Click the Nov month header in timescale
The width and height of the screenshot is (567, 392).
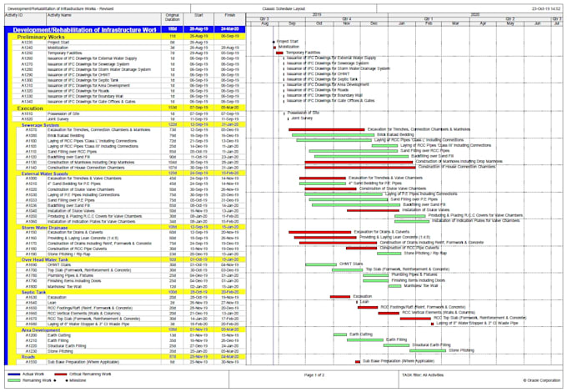(x=346, y=23)
